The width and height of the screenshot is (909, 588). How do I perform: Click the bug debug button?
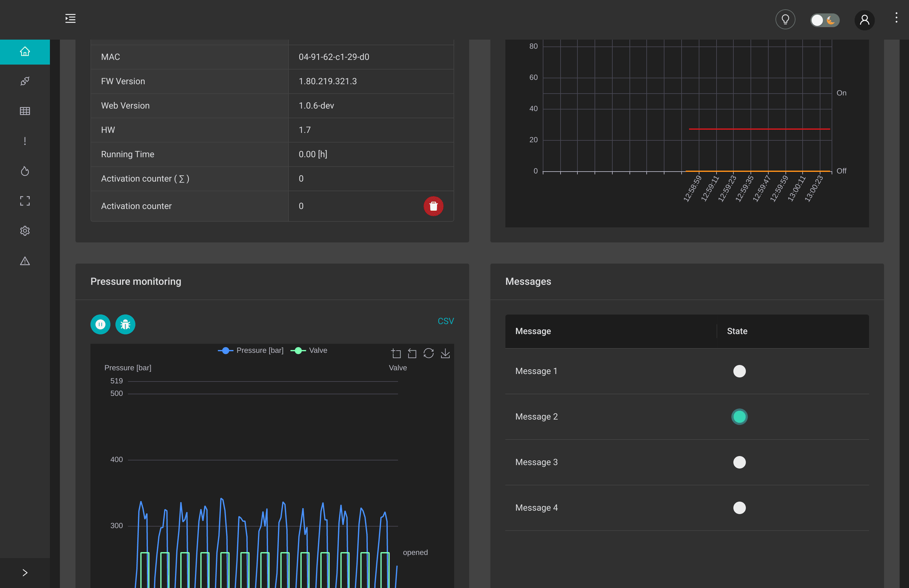coord(125,324)
